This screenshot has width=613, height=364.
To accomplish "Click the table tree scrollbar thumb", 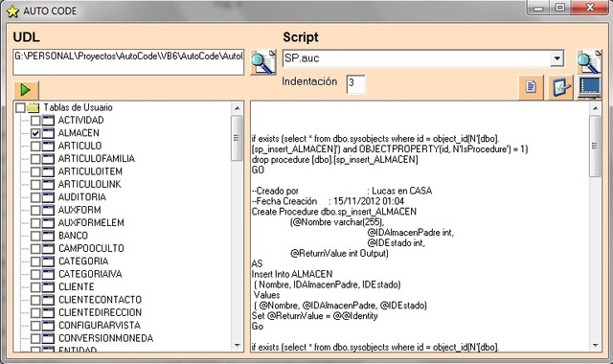I will tap(237, 138).
